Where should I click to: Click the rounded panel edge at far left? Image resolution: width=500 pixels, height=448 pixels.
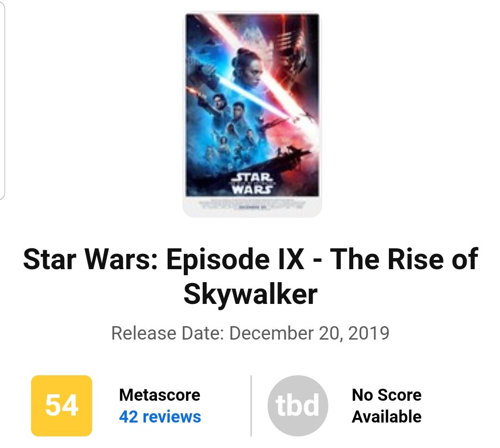point(3,100)
